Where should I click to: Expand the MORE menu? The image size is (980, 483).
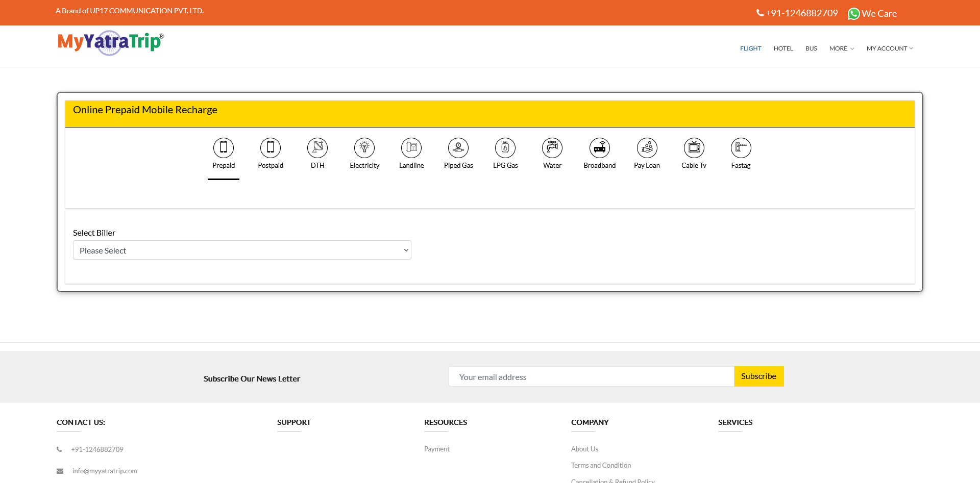(x=842, y=48)
